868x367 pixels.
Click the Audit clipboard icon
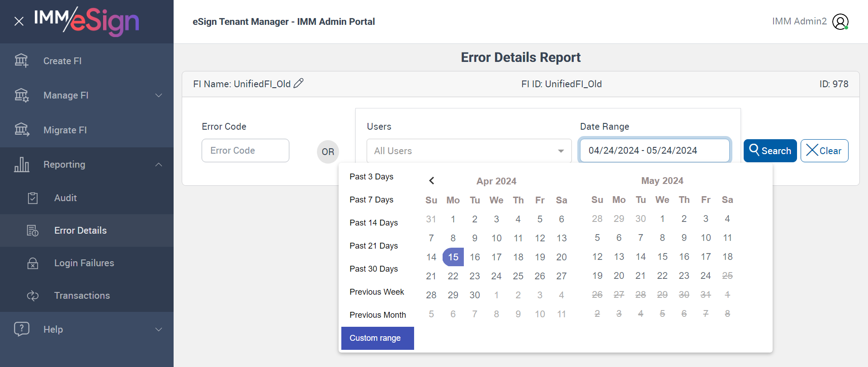click(x=33, y=198)
